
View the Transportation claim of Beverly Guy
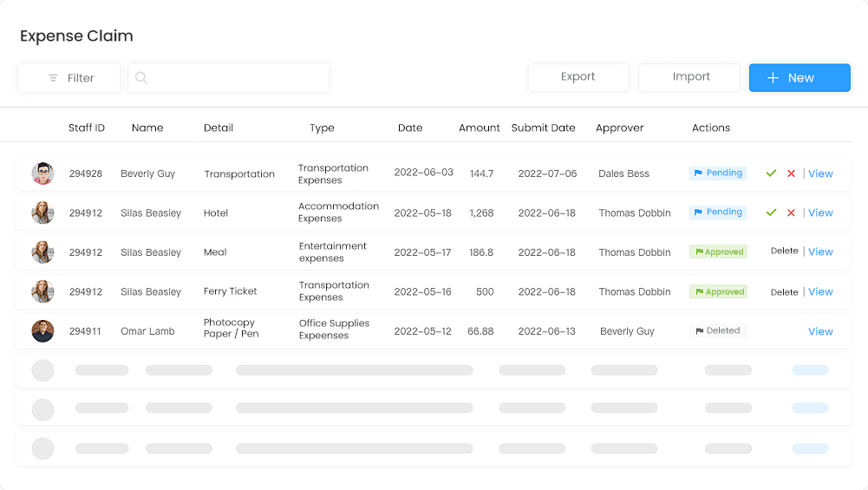coord(820,173)
